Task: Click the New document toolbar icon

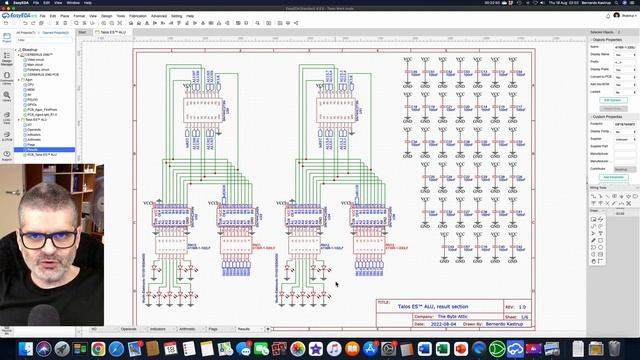Action: tap(6, 23)
